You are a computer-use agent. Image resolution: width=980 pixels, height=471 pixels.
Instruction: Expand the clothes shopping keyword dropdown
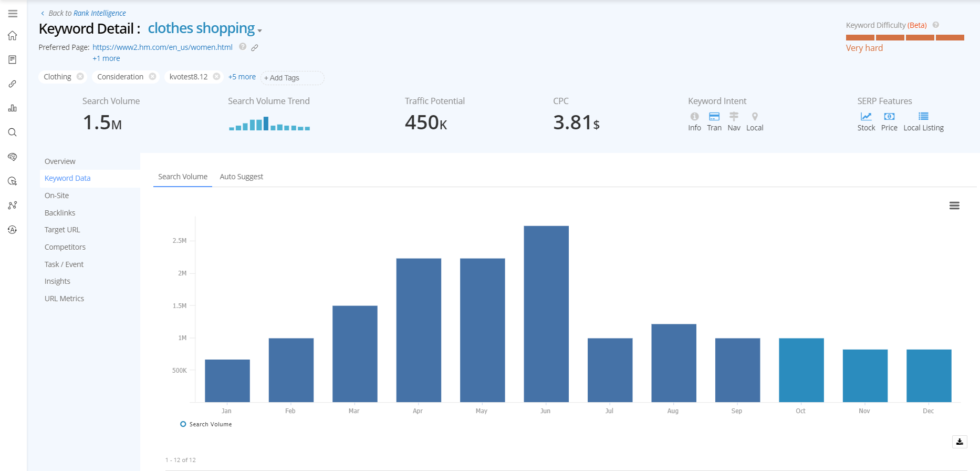[259, 30]
